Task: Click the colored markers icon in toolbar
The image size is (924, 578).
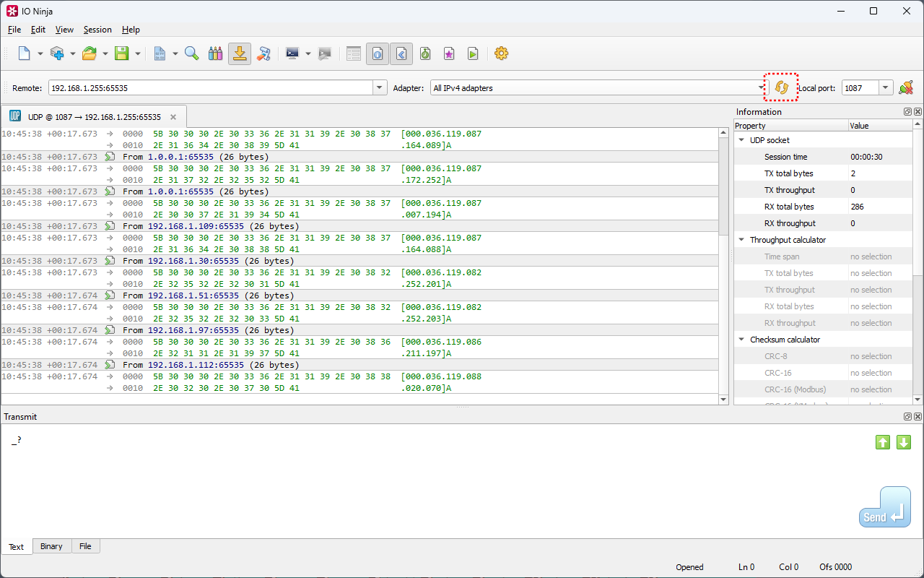Action: [215, 53]
